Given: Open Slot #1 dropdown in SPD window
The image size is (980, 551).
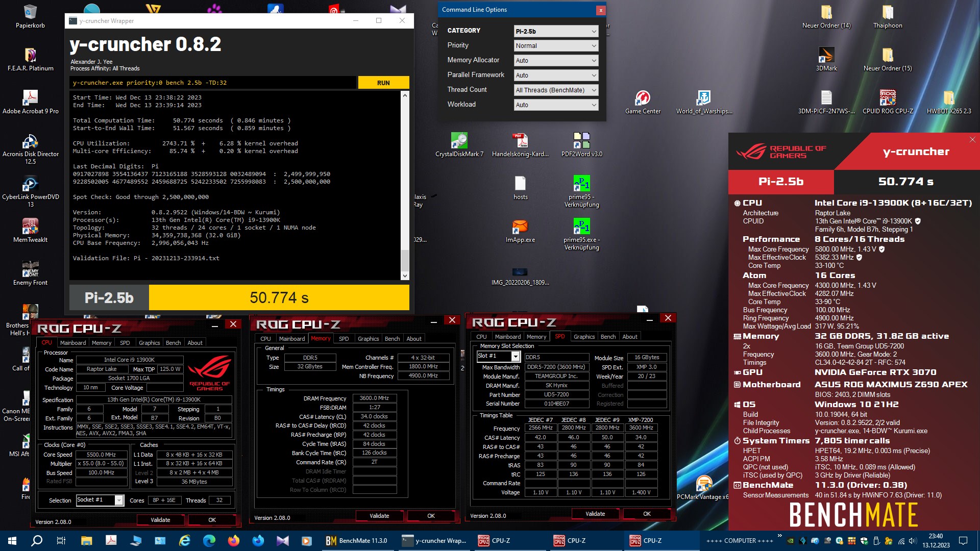Looking at the screenshot, I should click(498, 356).
